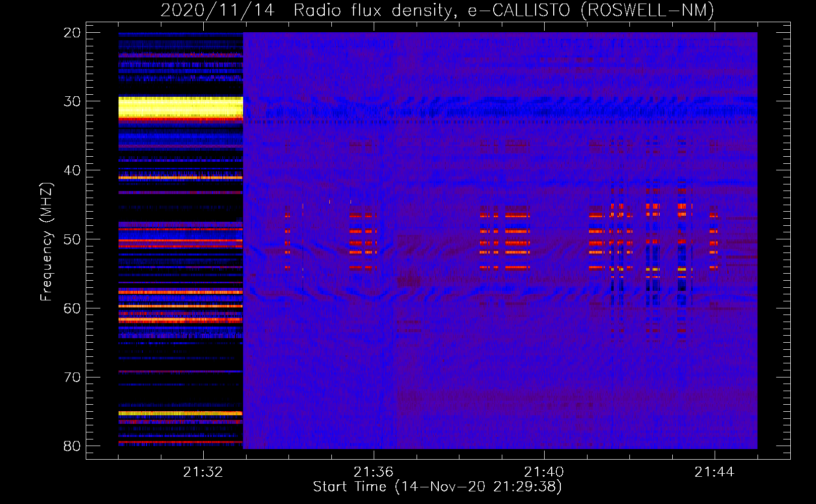Image resolution: width=816 pixels, height=504 pixels.
Task: Click the 21:32 time tick label
Action: pos(203,472)
